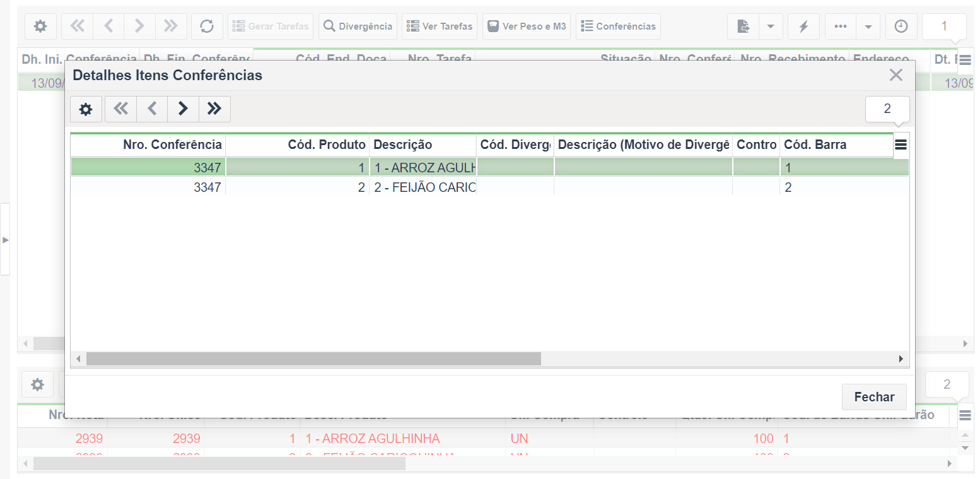Refresh the top grid data

(207, 27)
